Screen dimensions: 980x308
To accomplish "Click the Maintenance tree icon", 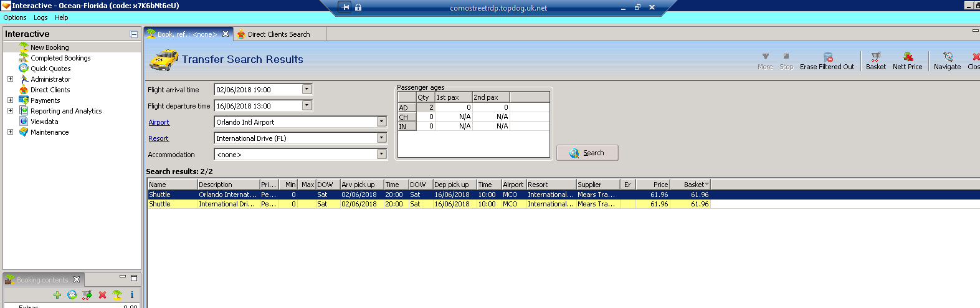I will point(24,132).
